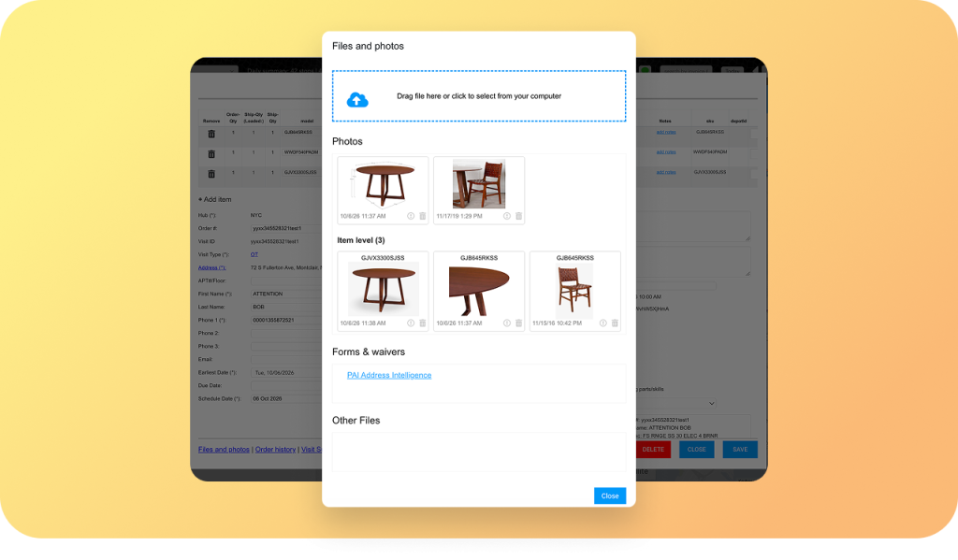Remove the GJVX3300SJSS row via trash icon
This screenshot has height=560, width=958.
211,174
